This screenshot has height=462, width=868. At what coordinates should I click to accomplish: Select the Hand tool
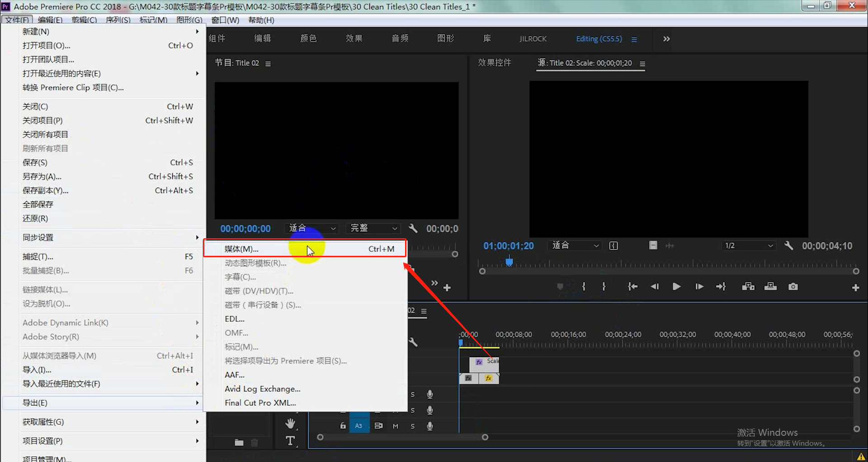290,424
